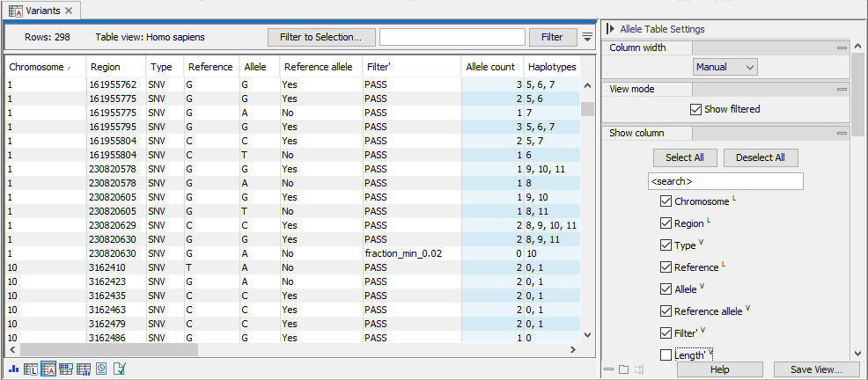This screenshot has height=380, width=868.
Task: Toggle the Show filtered checkbox
Action: pyautogui.click(x=695, y=109)
